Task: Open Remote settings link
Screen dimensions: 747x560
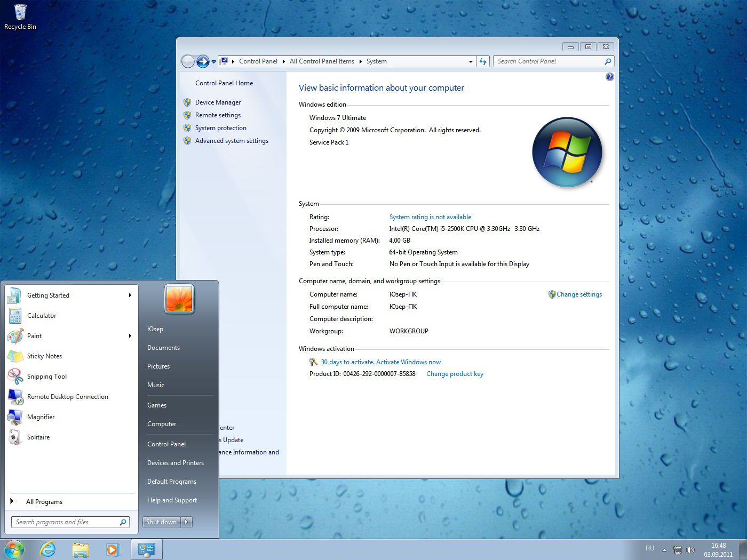Action: [218, 115]
